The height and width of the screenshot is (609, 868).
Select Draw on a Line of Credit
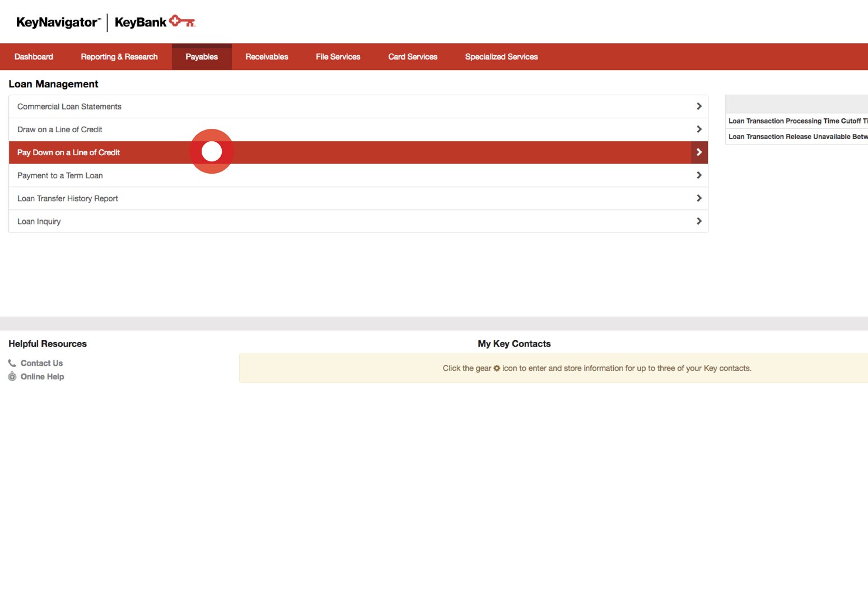[59, 129]
